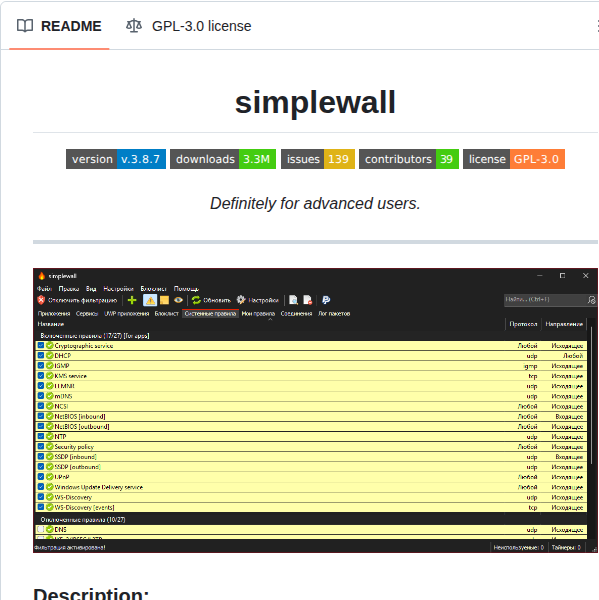The height and width of the screenshot is (600, 599).
Task: Uncheck the Security policy rule checkbox
Action: pos(41,447)
